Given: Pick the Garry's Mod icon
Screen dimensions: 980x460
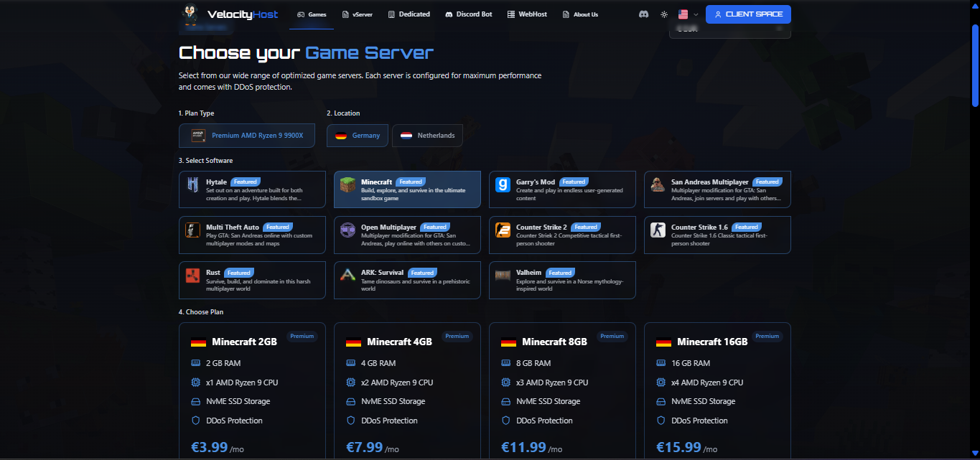Looking at the screenshot, I should point(503,184).
